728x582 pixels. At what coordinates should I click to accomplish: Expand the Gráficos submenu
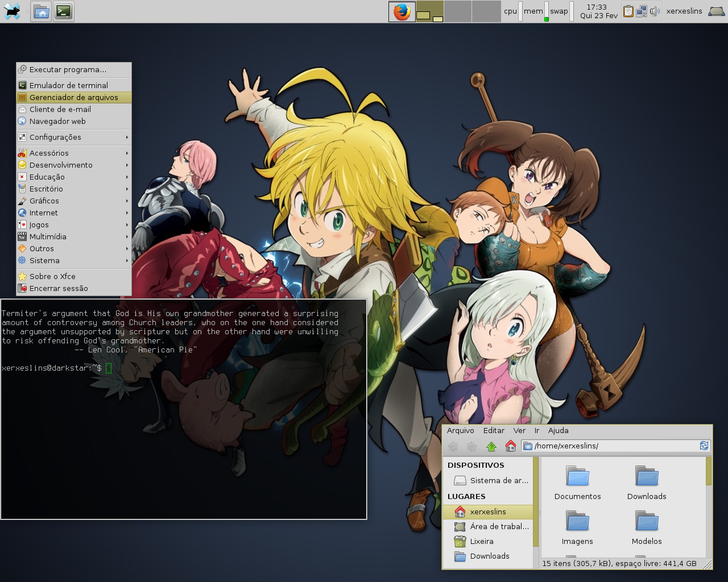click(x=74, y=201)
